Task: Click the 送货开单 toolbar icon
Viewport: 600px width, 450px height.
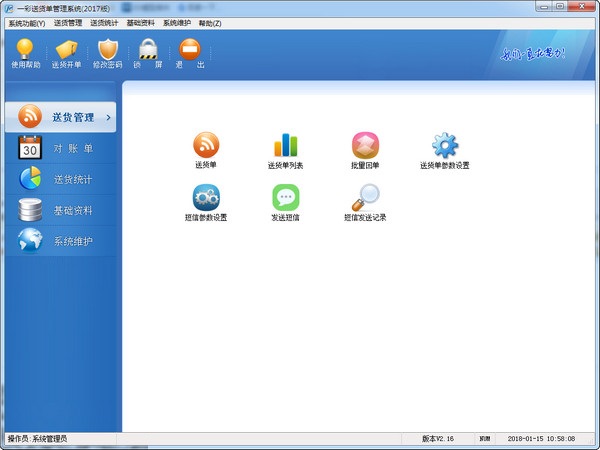Action: [66, 54]
